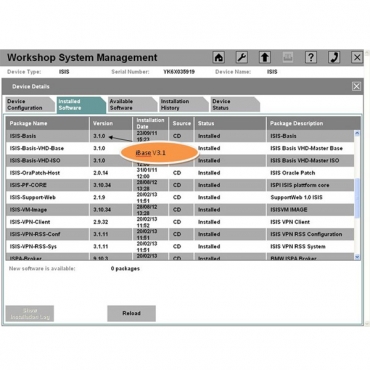Select the ISIS-PF-CORE package row

[x=180, y=185]
